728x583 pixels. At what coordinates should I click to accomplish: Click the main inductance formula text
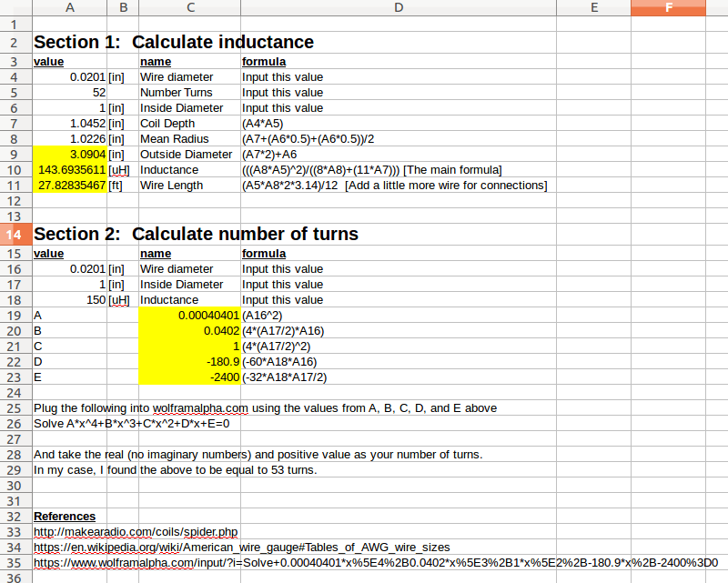click(372, 170)
